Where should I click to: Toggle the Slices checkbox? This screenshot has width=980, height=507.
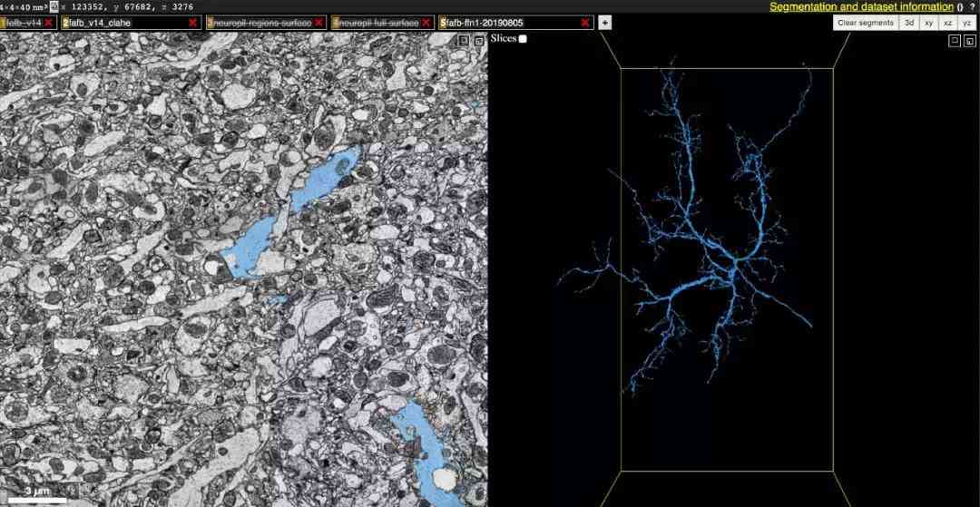pyautogui.click(x=524, y=39)
